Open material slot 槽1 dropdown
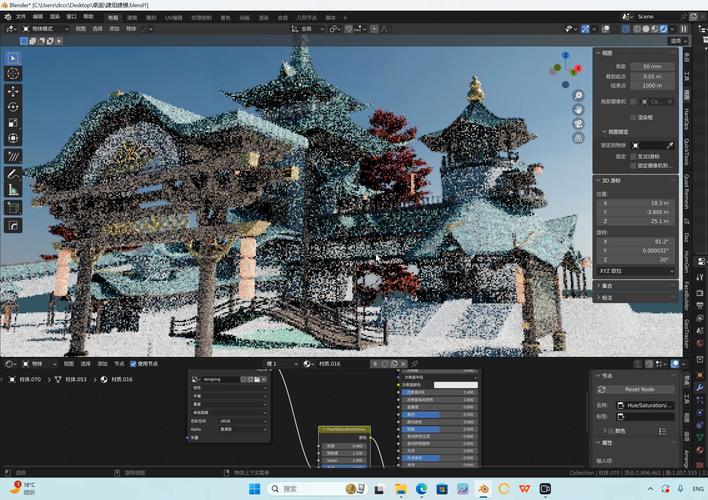The height and width of the screenshot is (500, 708). pyautogui.click(x=282, y=364)
